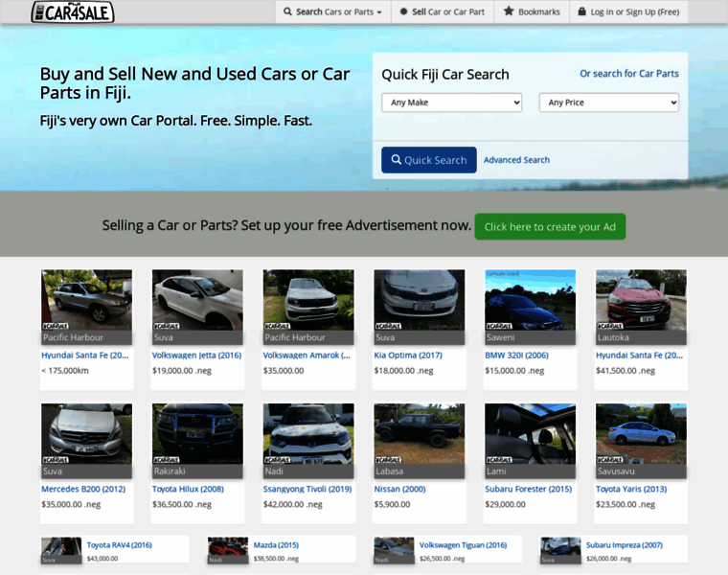Click the star icon beside Bookmarks
The height and width of the screenshot is (575, 728).
click(509, 11)
